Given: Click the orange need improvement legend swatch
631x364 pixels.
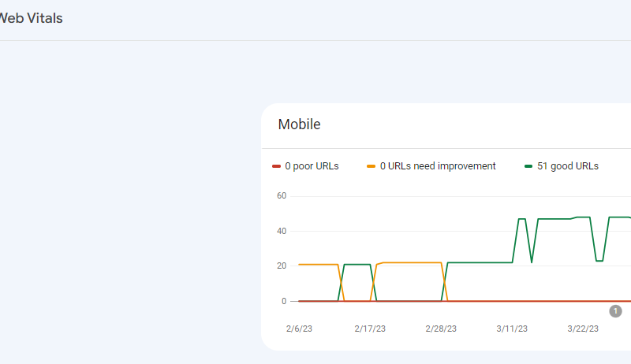Looking at the screenshot, I should [371, 166].
